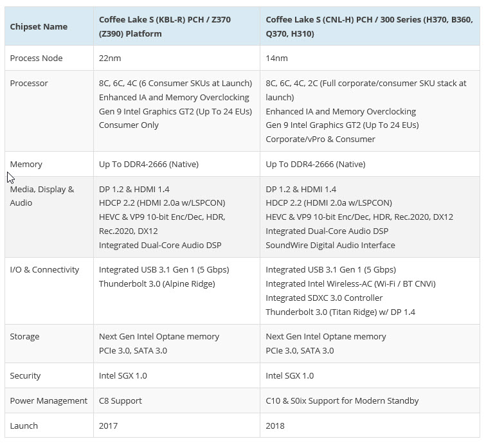This screenshot has height=448, width=486.
Task: Click the 14nm process node cell
Action: (x=277, y=58)
